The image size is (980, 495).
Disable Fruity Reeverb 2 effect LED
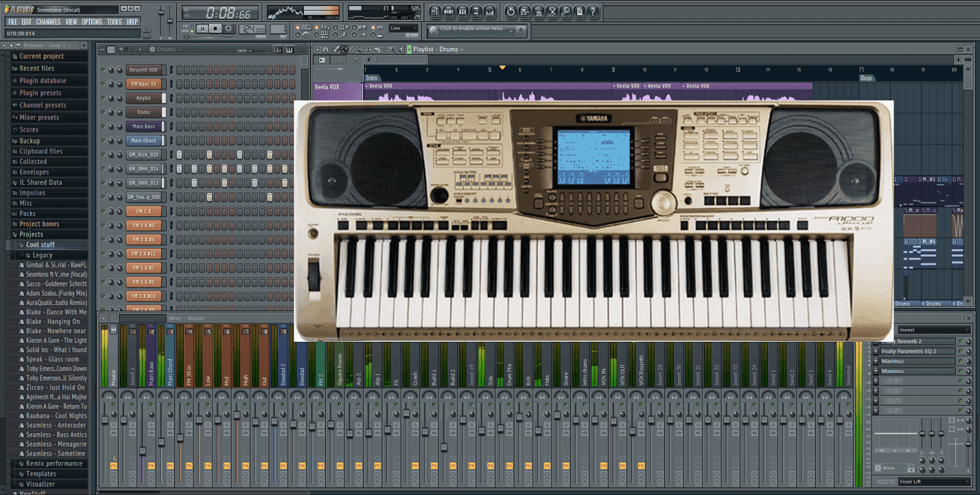pyautogui.click(x=960, y=341)
